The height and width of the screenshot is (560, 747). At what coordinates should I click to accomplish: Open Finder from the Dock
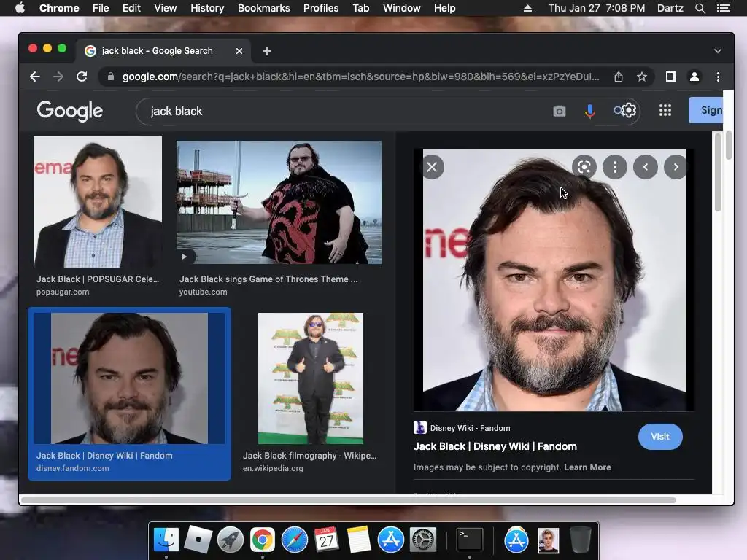click(x=166, y=540)
